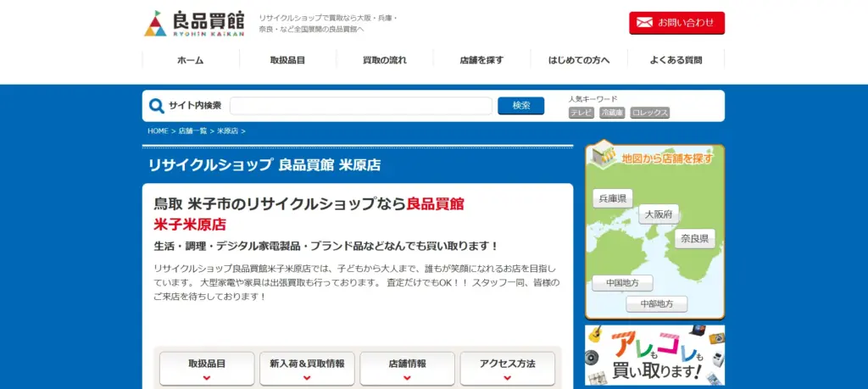Open 取扱品目 in top navigation
Image resolution: width=868 pixels, height=389 pixels.
(x=287, y=60)
